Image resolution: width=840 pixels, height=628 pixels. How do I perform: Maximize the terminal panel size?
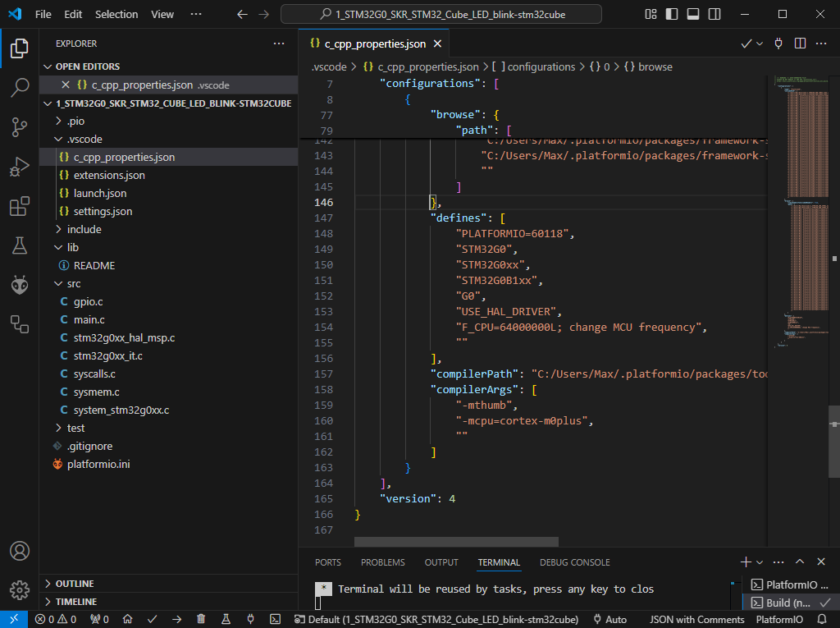coord(800,562)
